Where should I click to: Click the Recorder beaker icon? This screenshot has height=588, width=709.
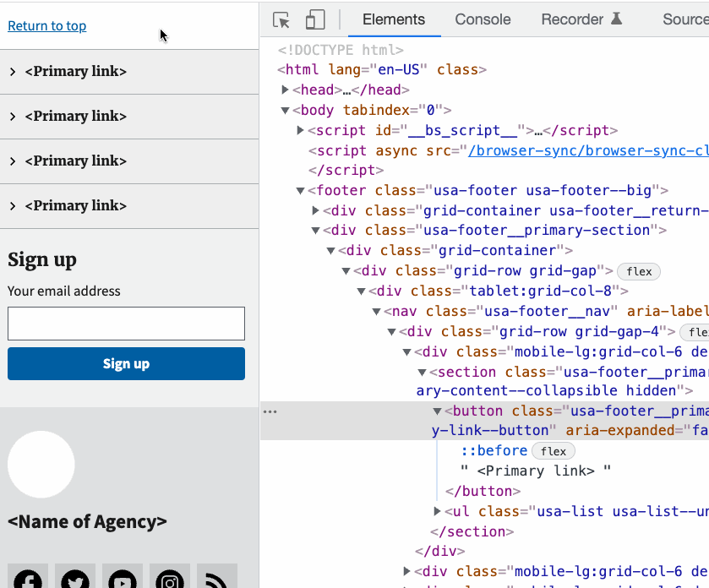[616, 19]
